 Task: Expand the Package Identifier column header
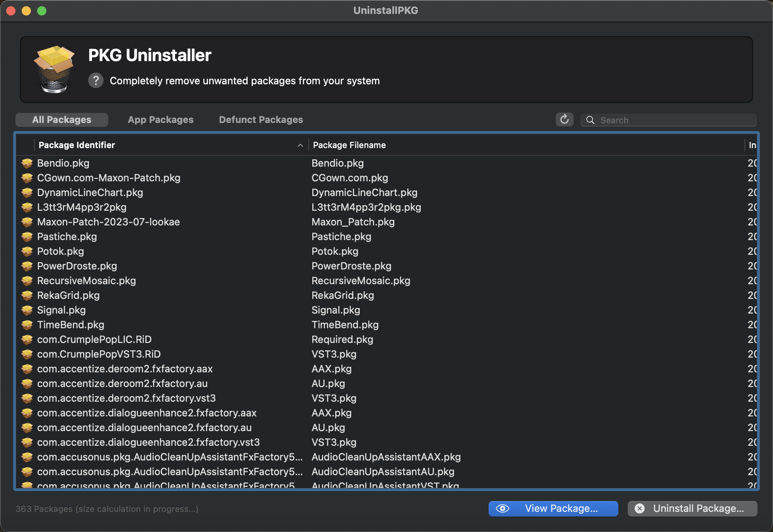[x=308, y=145]
